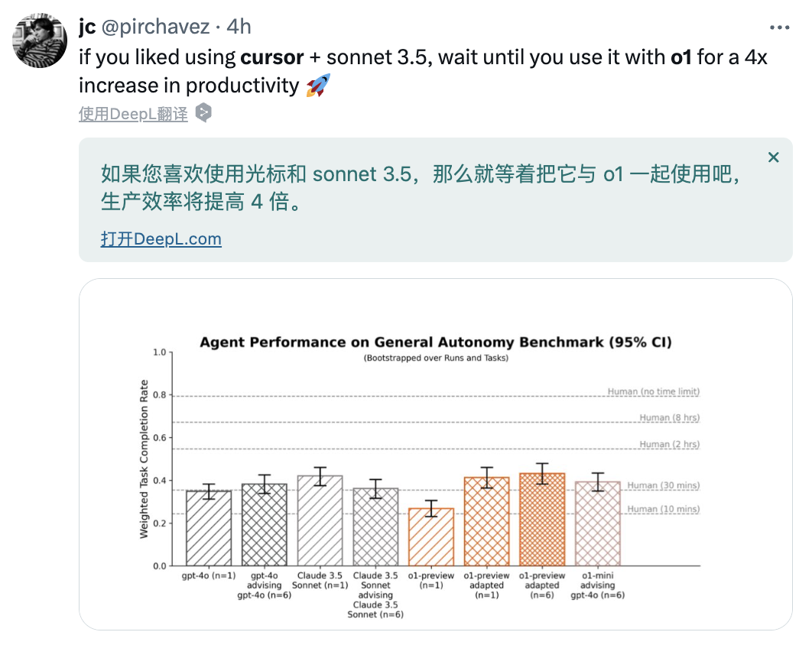This screenshot has height=645, width=812.
Task: Click the 'Human (no time limit)' label
Action: 654,391
